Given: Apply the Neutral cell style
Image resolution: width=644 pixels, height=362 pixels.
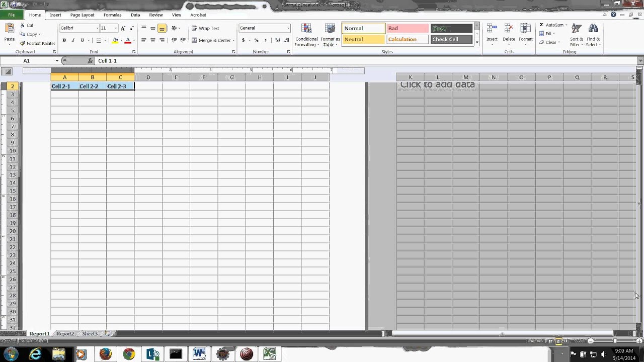Looking at the screenshot, I should tap(363, 39).
